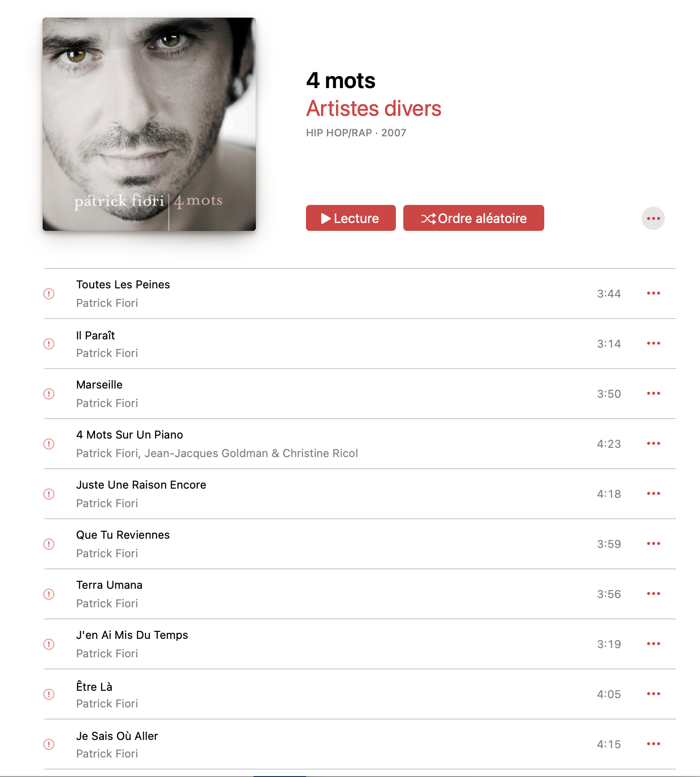Select the Être Là track title
Screen dimensions: 700x777
pyautogui.click(x=94, y=686)
